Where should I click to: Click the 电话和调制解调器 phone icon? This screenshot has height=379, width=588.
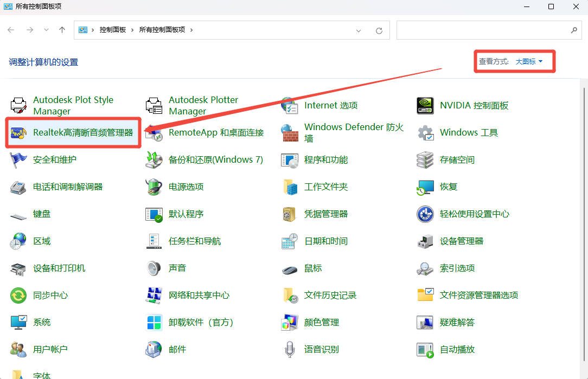click(x=18, y=187)
